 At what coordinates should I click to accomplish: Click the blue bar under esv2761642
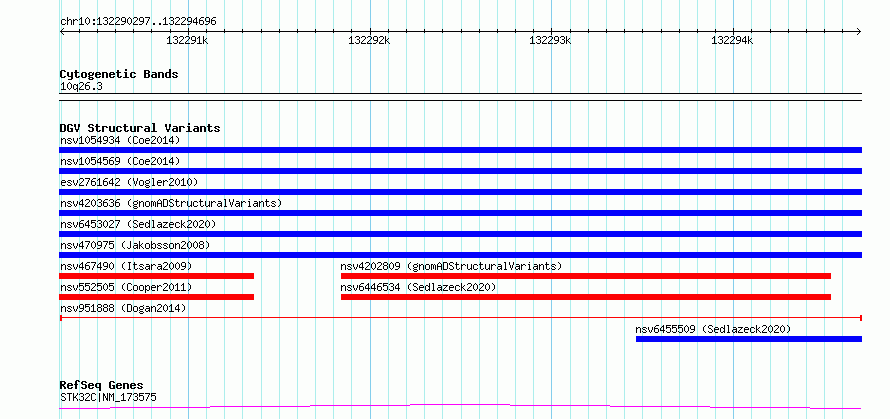pos(460,192)
